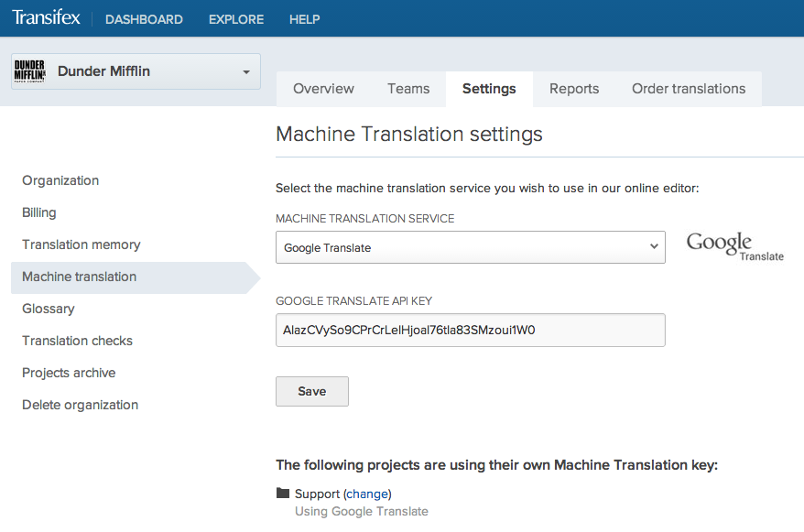Click the 'Using Google Translate' text
Viewport: 804px width, 532px height.
[x=362, y=512]
